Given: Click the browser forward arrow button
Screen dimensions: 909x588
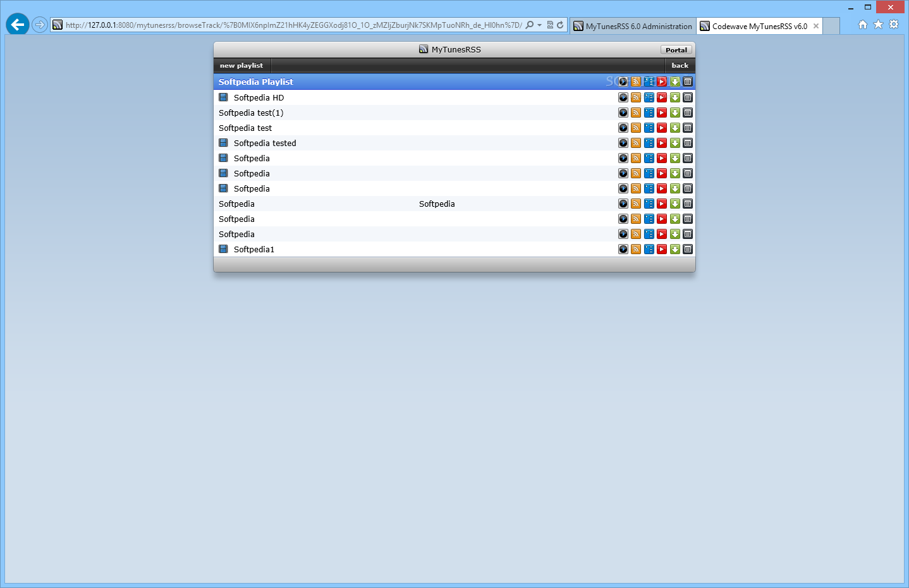Looking at the screenshot, I should (x=40, y=25).
